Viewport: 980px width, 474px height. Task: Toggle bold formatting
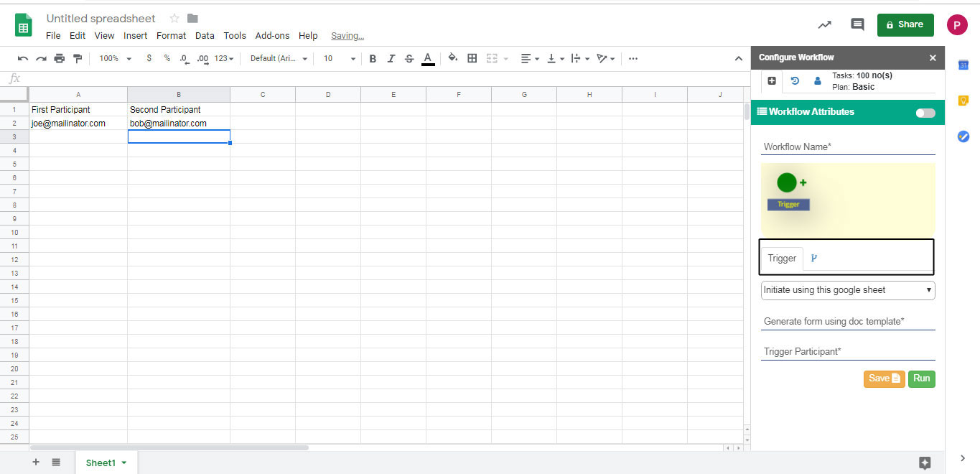(x=373, y=59)
